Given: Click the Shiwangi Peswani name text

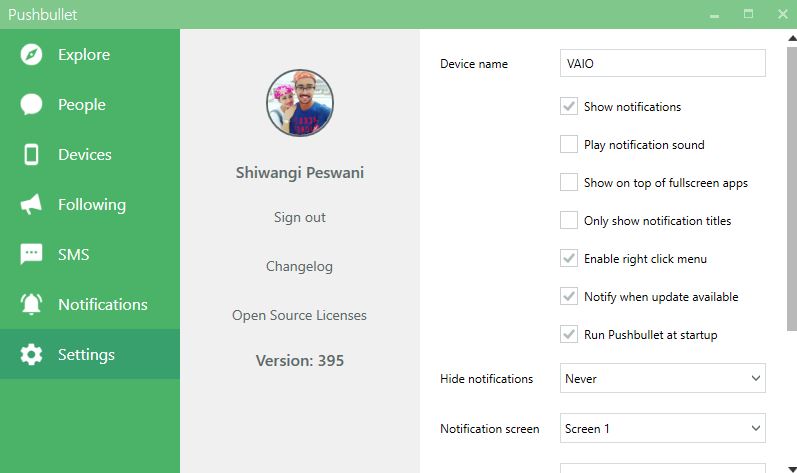Looking at the screenshot, I should [x=300, y=173].
